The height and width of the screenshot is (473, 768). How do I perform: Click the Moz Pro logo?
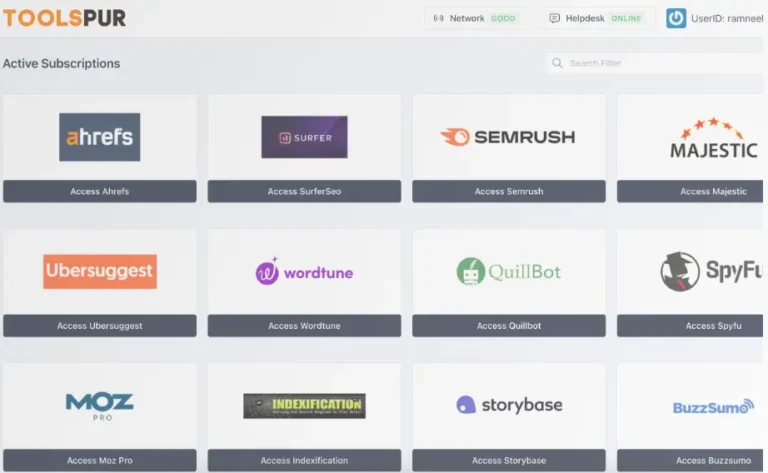(x=99, y=406)
